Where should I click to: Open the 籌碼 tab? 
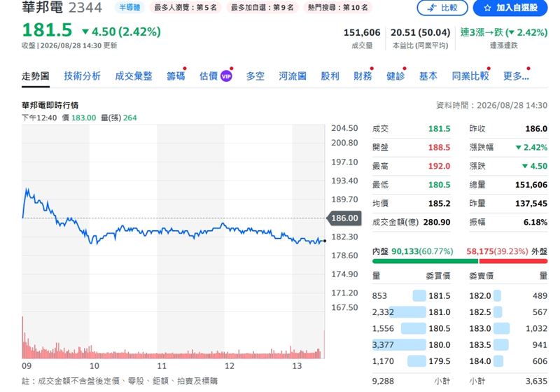point(176,76)
